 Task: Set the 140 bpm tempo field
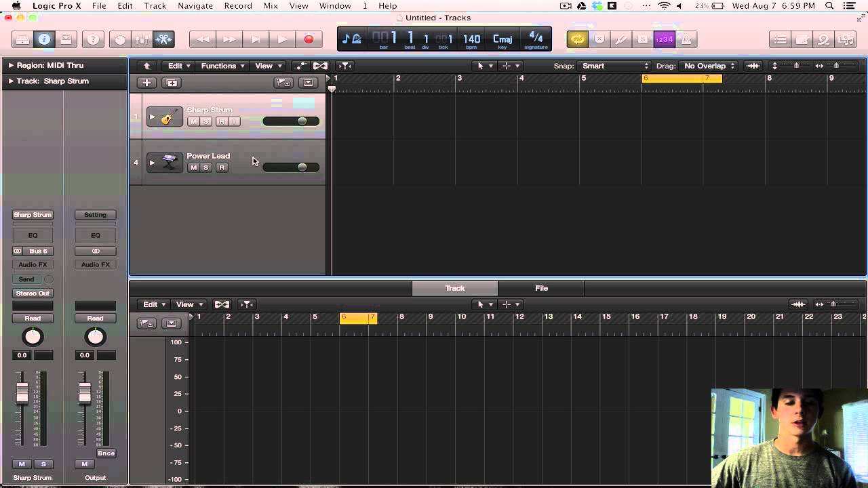[472, 39]
